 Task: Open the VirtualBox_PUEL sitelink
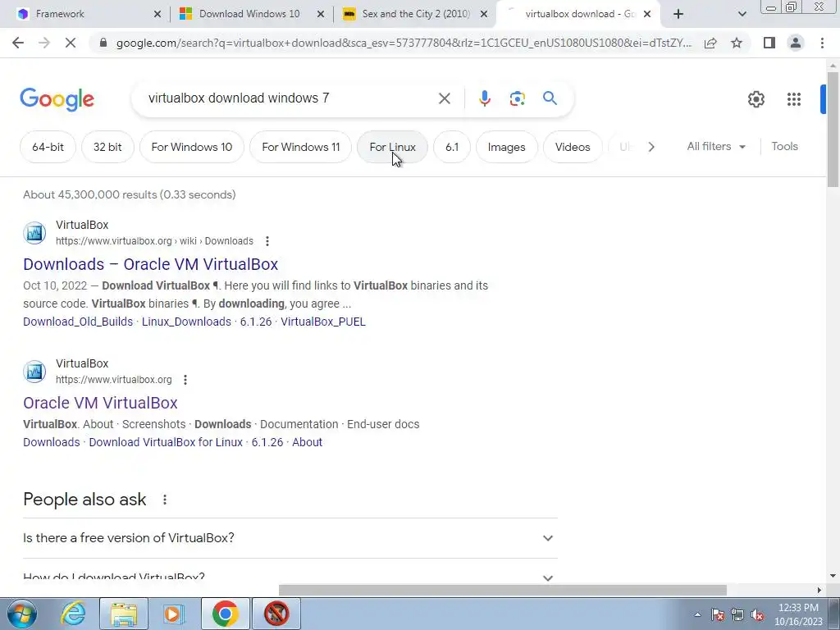(323, 322)
